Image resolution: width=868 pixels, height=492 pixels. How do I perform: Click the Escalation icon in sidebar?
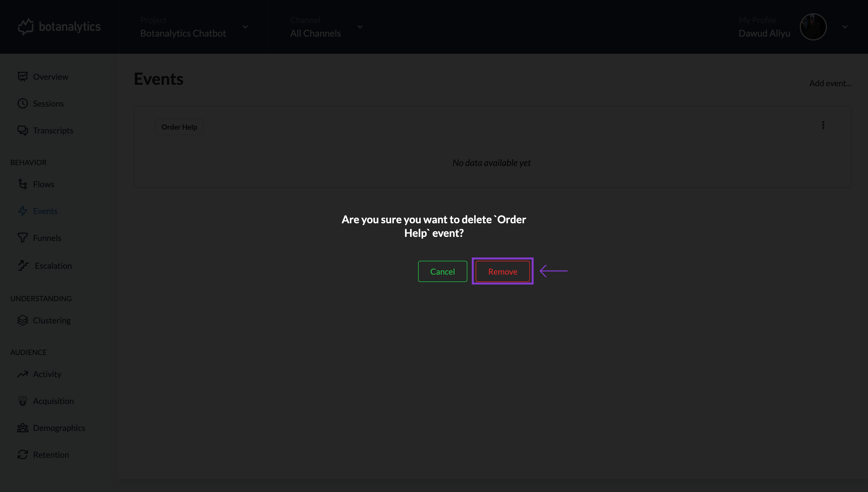(23, 265)
